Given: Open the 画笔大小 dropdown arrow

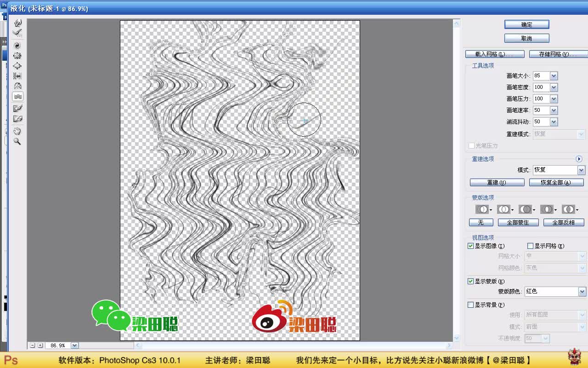Looking at the screenshot, I should [555, 75].
